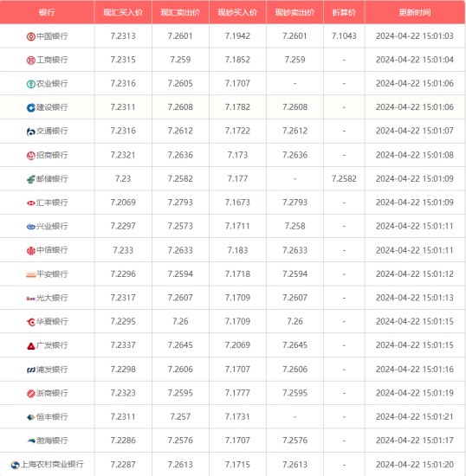Click the Construction Bank (建设银行) logo icon
Viewport: 466px width, 476px height.
coord(31,108)
